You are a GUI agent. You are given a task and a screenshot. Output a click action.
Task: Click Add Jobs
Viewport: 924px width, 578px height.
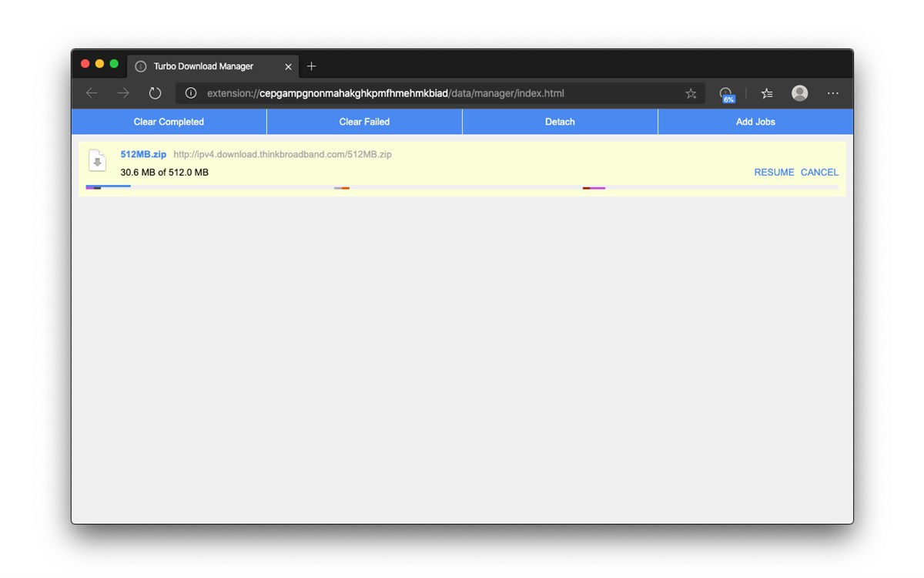pyautogui.click(x=755, y=122)
